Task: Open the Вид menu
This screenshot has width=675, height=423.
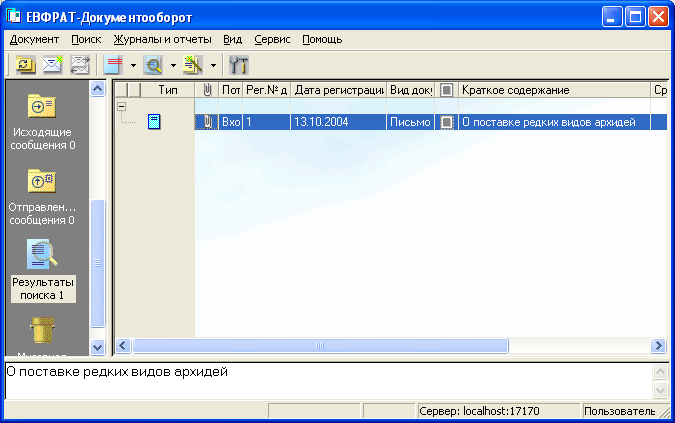Action: pyautogui.click(x=232, y=40)
